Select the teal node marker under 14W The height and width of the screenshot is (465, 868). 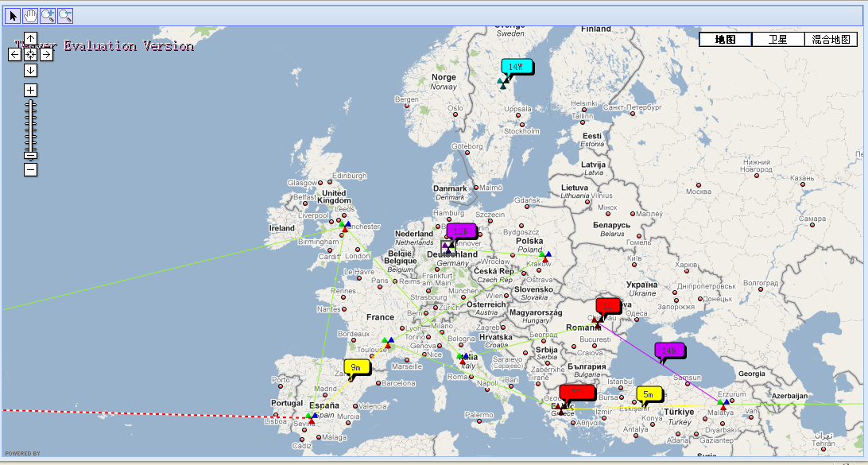tap(503, 83)
